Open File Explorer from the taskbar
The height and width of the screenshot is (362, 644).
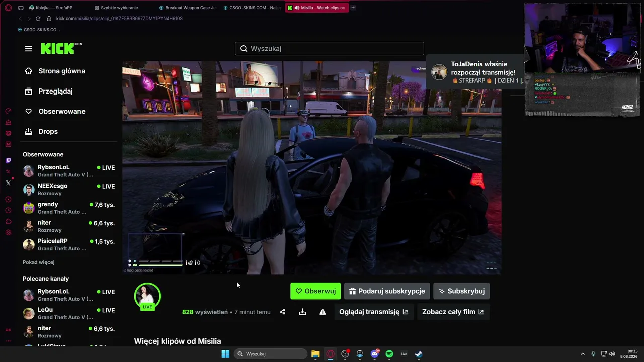315,354
